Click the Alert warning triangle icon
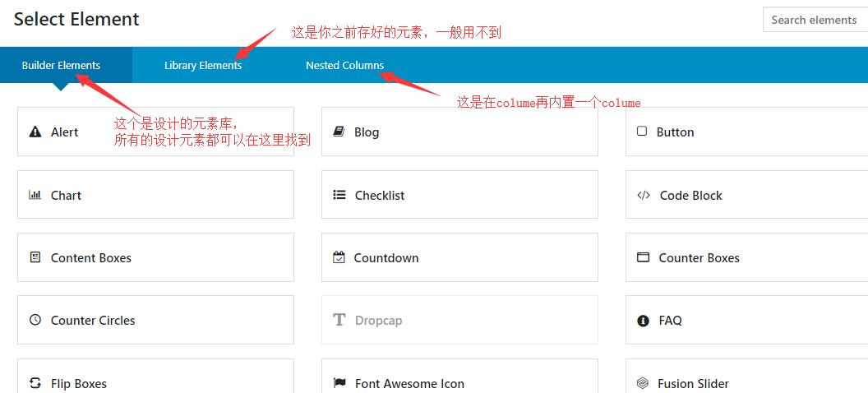This screenshot has height=393, width=868. tap(35, 132)
